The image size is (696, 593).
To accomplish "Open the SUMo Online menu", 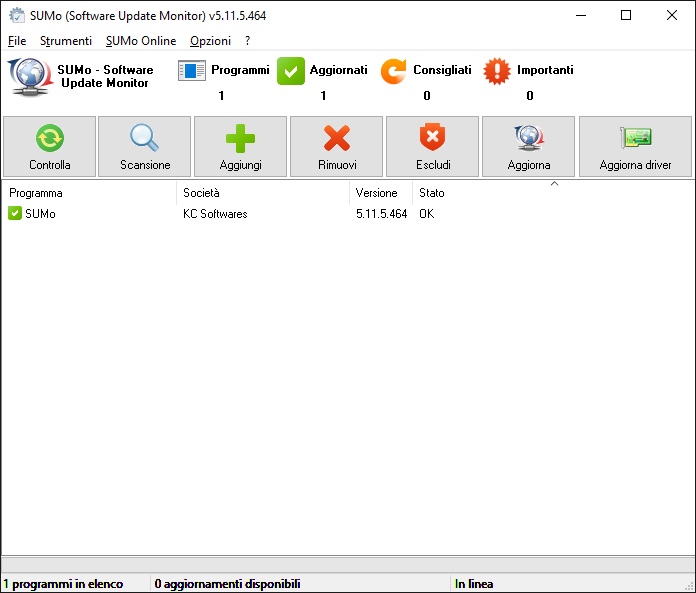I will coord(141,41).
